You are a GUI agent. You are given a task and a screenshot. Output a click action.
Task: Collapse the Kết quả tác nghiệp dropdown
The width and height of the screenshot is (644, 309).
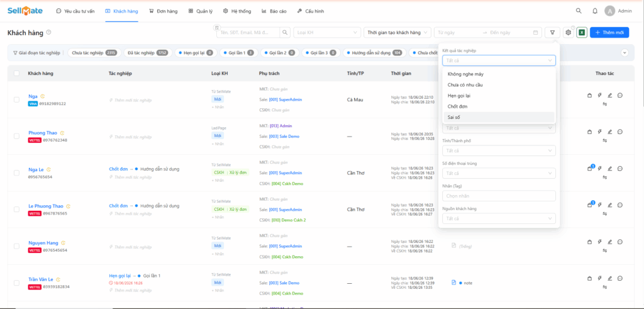tap(499, 60)
